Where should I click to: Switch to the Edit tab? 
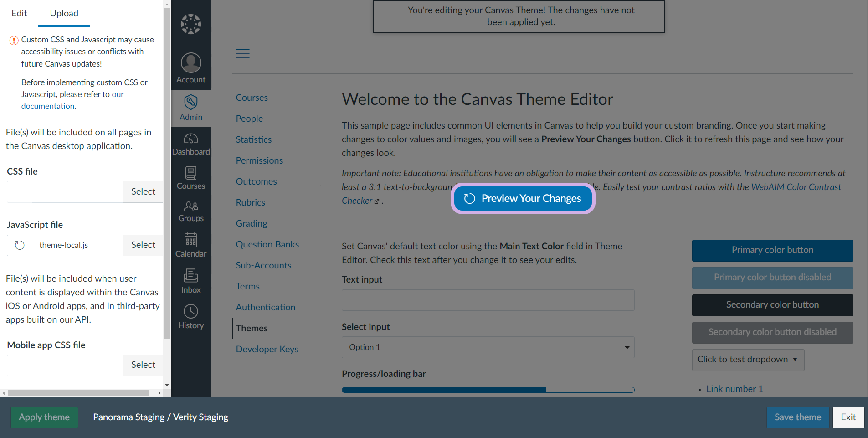[19, 13]
